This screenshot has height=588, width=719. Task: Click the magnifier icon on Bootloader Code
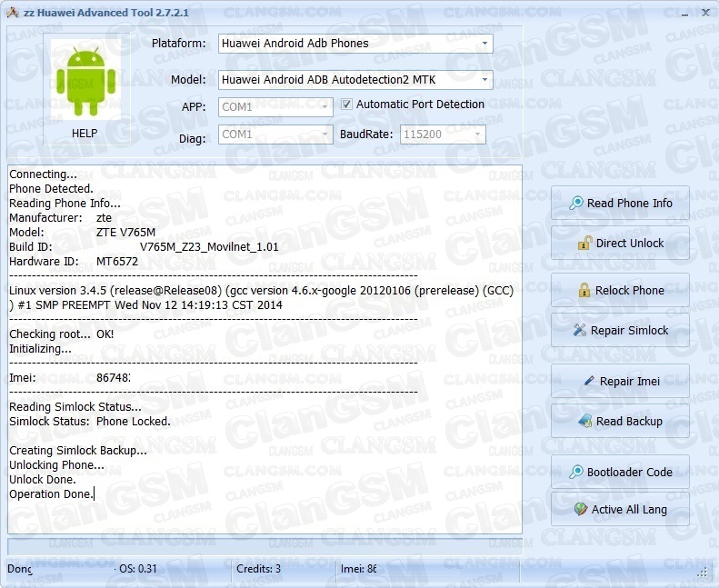pyautogui.click(x=576, y=472)
